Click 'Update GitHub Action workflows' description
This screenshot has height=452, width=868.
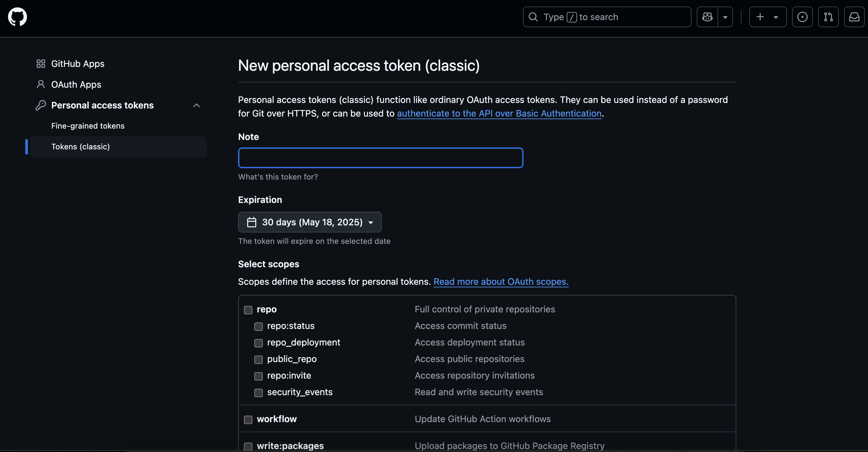tap(483, 419)
